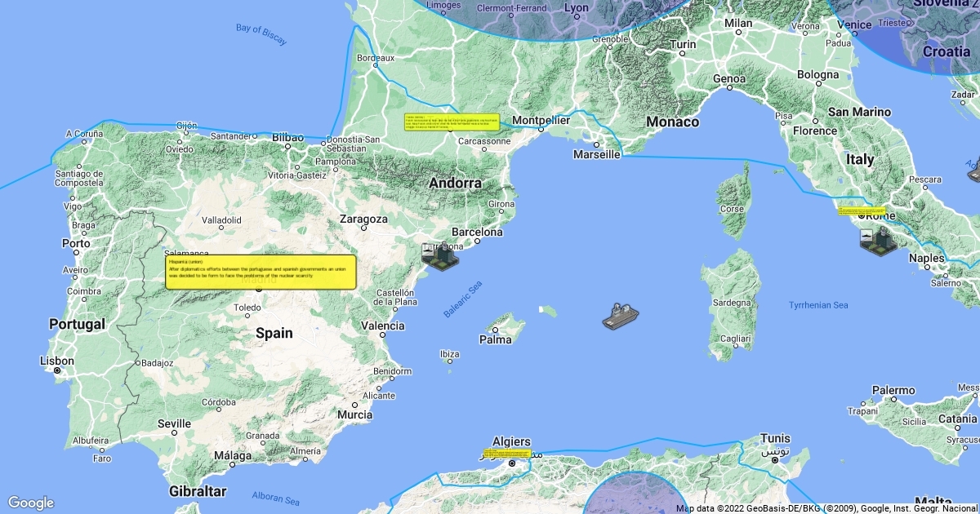Click the Florence city label
Viewport: 980px width, 514px height.
(x=815, y=131)
